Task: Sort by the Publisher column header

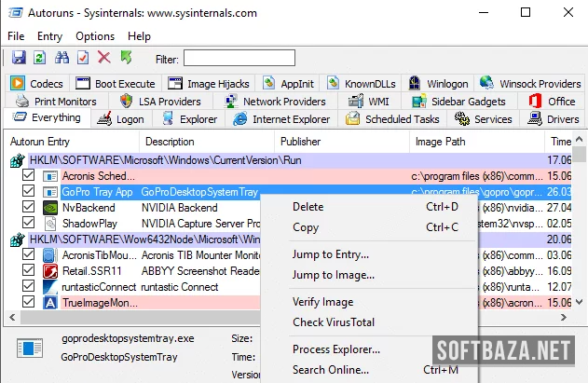Action: pos(302,142)
